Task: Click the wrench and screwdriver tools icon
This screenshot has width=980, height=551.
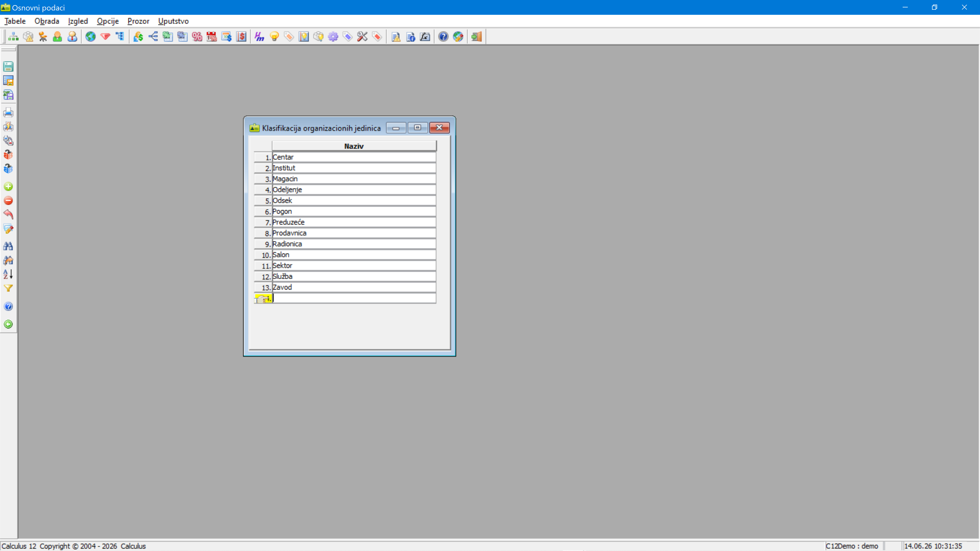Action: point(363,36)
